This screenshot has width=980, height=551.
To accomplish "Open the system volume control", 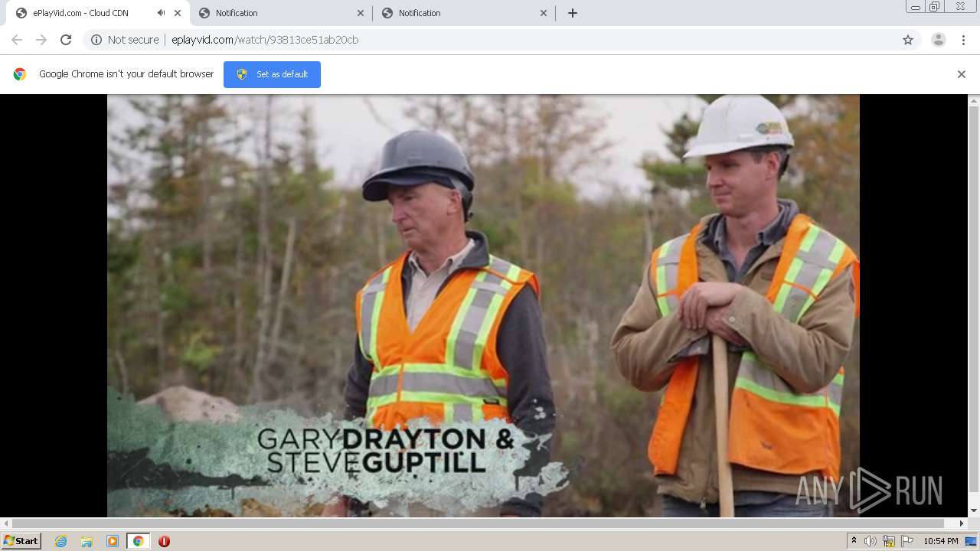I will [871, 541].
